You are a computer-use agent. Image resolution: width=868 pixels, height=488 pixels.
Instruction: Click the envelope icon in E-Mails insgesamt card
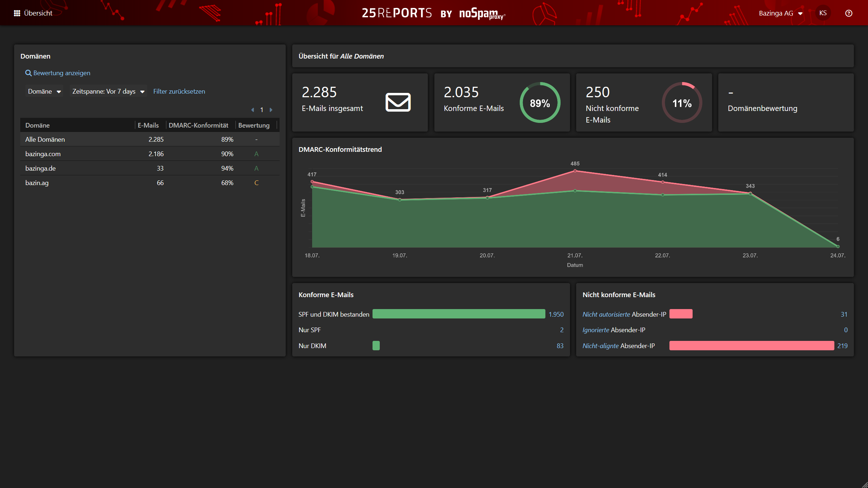coord(398,102)
